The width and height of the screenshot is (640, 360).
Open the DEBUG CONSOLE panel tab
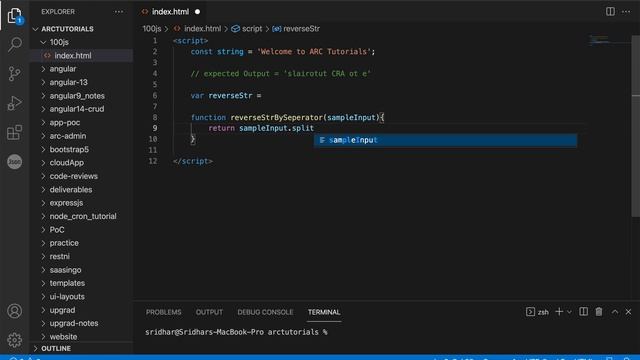click(265, 312)
